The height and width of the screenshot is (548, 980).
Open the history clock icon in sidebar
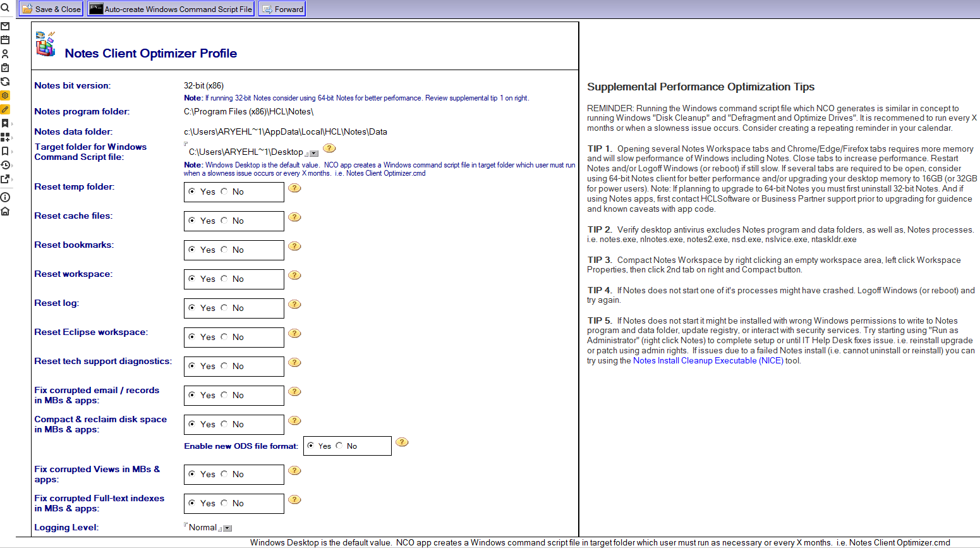[x=5, y=165]
